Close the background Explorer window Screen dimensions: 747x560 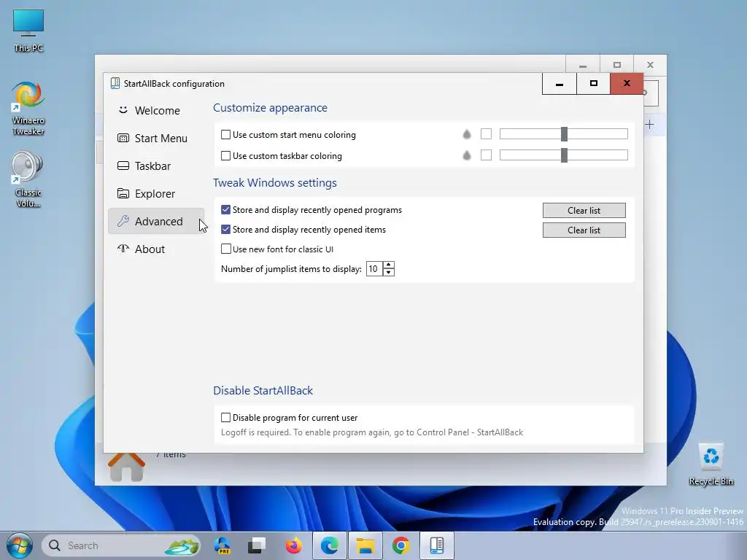[x=650, y=65]
